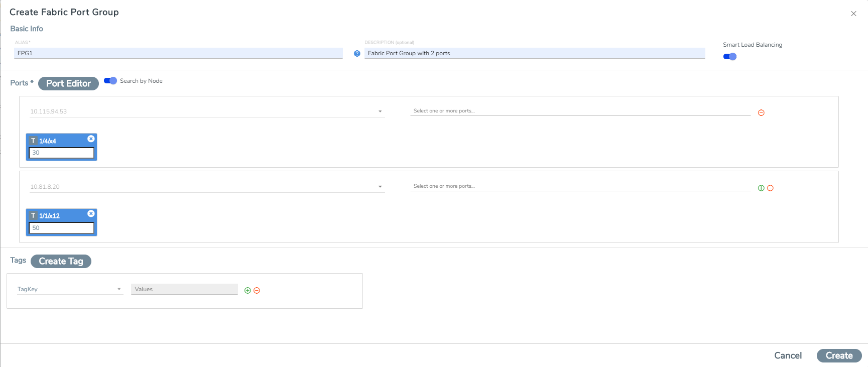Remove the 10.115.94.53 node row
868x367 pixels.
tap(761, 113)
